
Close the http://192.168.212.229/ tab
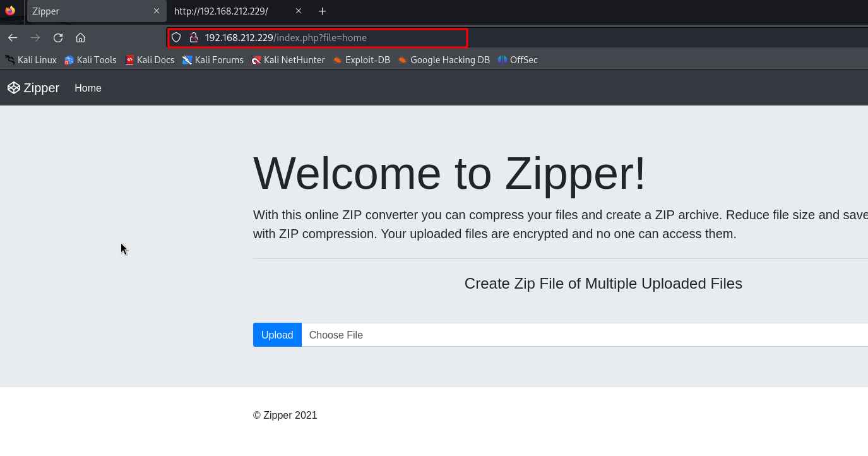point(299,11)
